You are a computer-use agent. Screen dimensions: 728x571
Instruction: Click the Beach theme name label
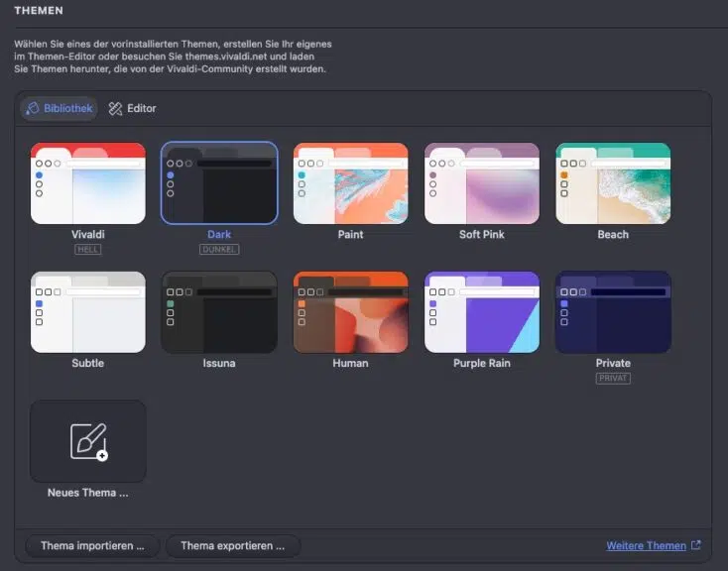click(613, 234)
